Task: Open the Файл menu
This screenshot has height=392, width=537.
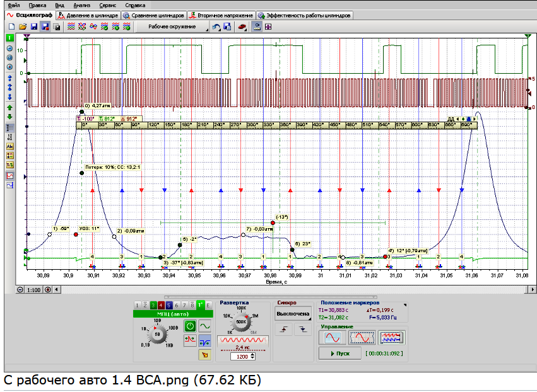Action: [14, 5]
